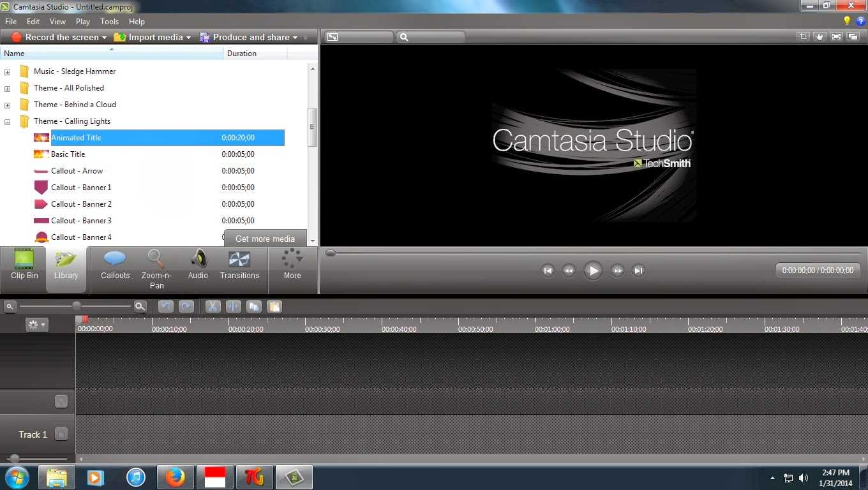Select the Animated Title library item
This screenshot has width=868, height=490.
[158, 138]
